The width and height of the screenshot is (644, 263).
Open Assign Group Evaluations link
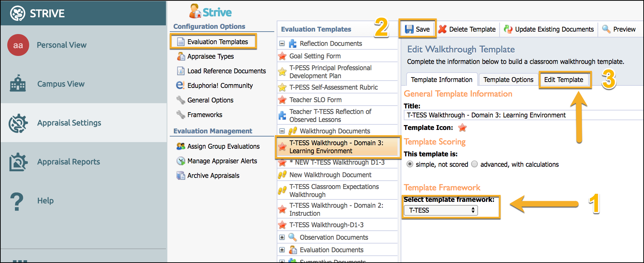tap(224, 146)
